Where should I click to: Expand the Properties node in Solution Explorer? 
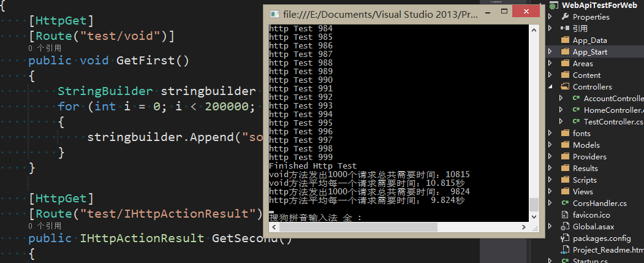[550, 17]
